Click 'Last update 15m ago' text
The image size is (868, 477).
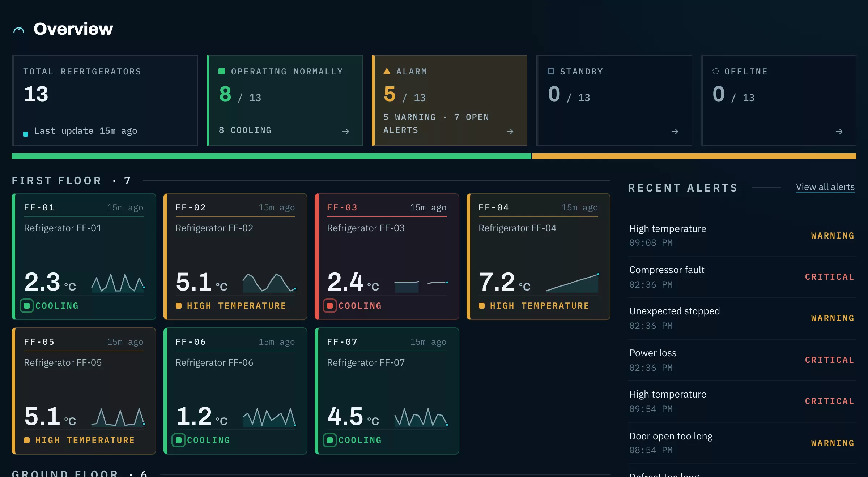[x=86, y=131]
